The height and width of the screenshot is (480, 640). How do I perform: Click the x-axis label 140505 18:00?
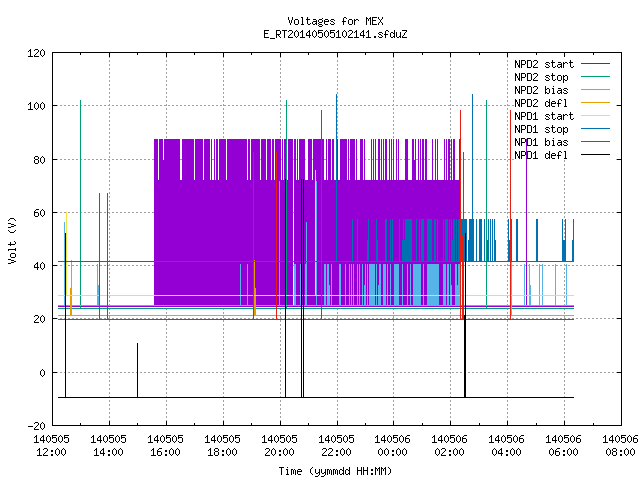[222, 446]
